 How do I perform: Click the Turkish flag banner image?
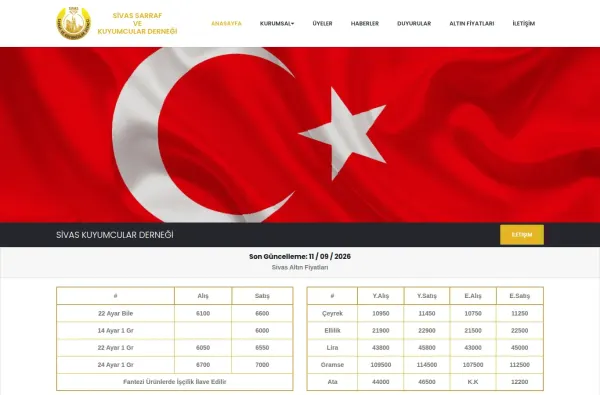(x=300, y=135)
